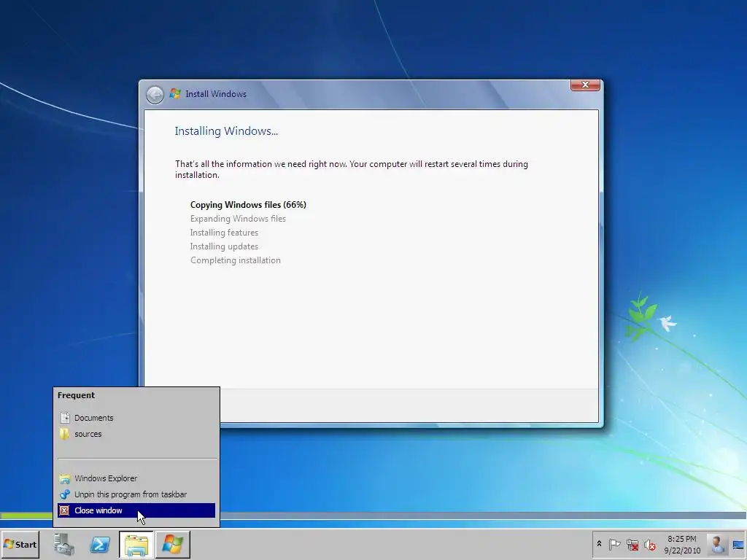Open Documents from Frequent list
747x560 pixels.
click(x=136, y=418)
